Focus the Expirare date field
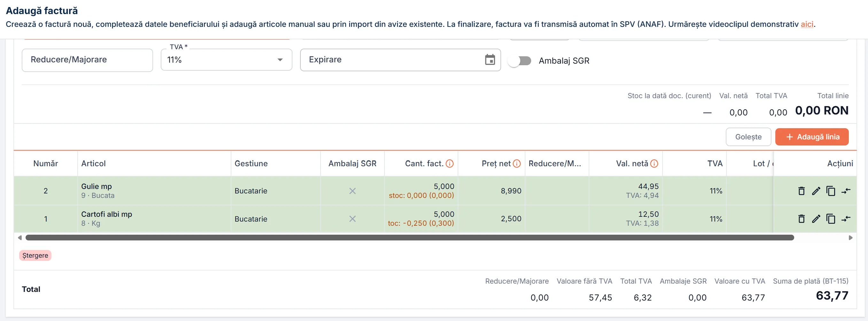The image size is (868, 321). pos(400,60)
